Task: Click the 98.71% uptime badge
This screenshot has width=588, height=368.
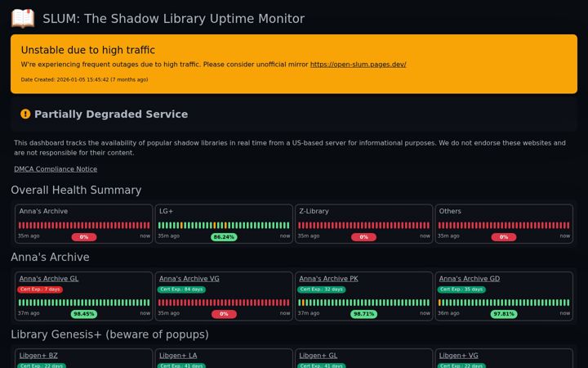Action: point(363,314)
